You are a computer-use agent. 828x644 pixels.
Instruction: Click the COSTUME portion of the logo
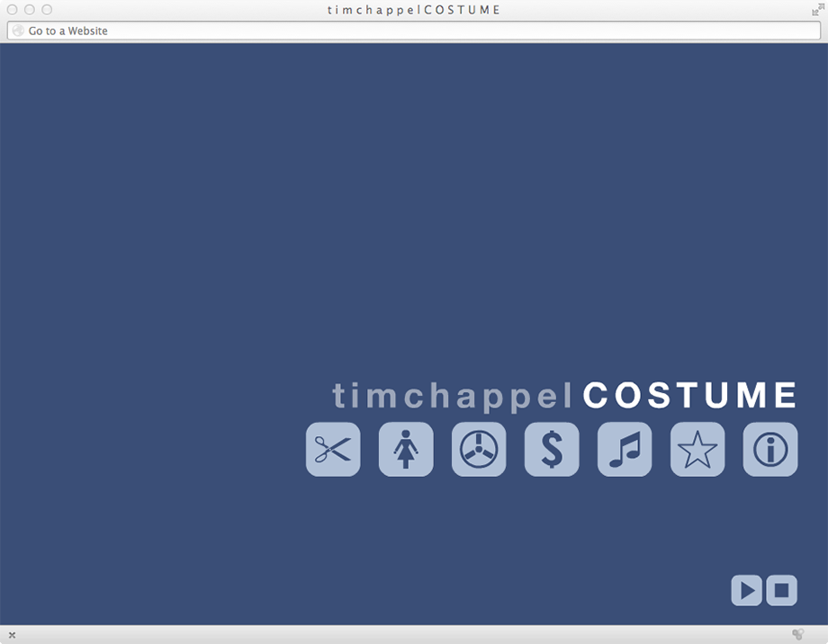(x=688, y=394)
